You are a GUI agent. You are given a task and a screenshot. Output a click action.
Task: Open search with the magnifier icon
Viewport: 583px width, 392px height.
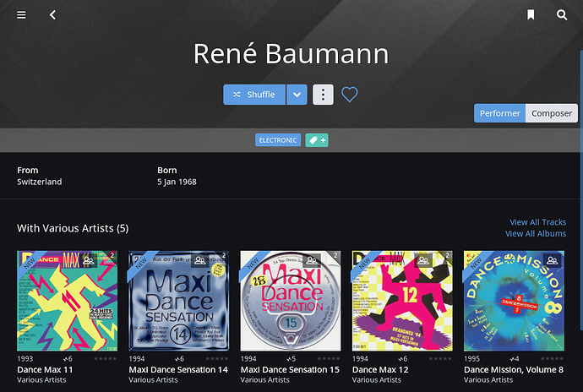(561, 15)
